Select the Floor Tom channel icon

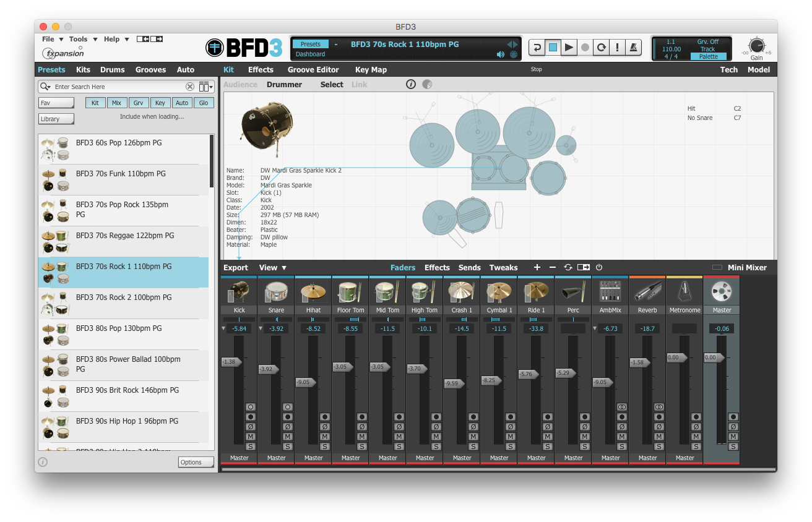[x=350, y=291]
